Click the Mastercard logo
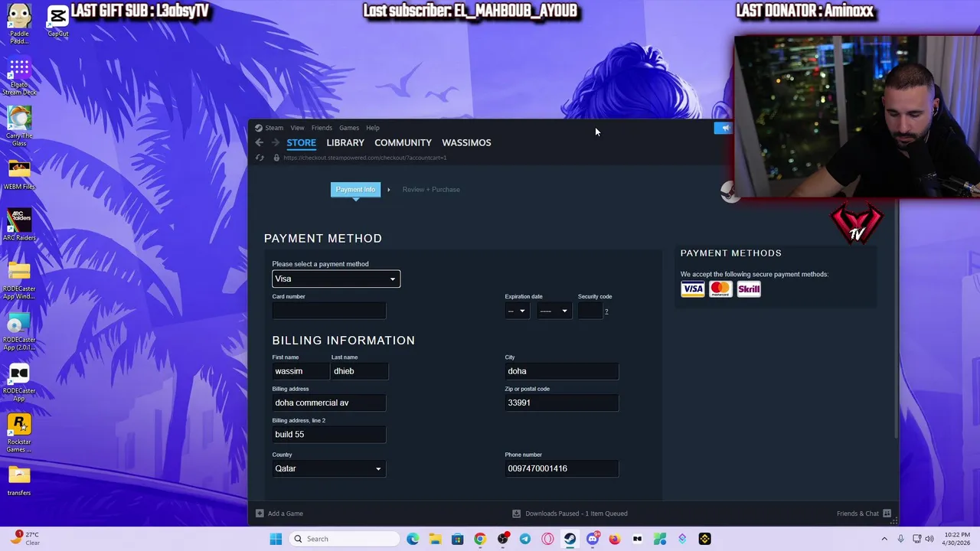The height and width of the screenshot is (551, 980). [720, 289]
